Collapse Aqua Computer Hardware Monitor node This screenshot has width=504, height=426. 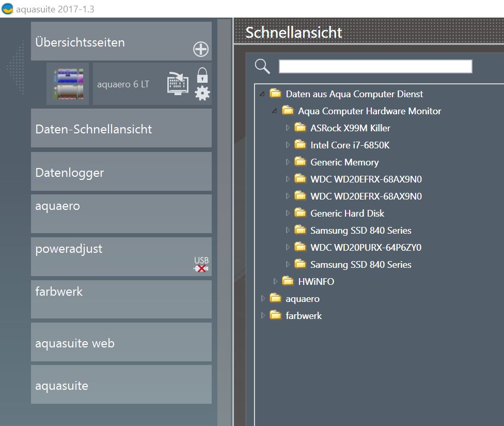pos(275,111)
